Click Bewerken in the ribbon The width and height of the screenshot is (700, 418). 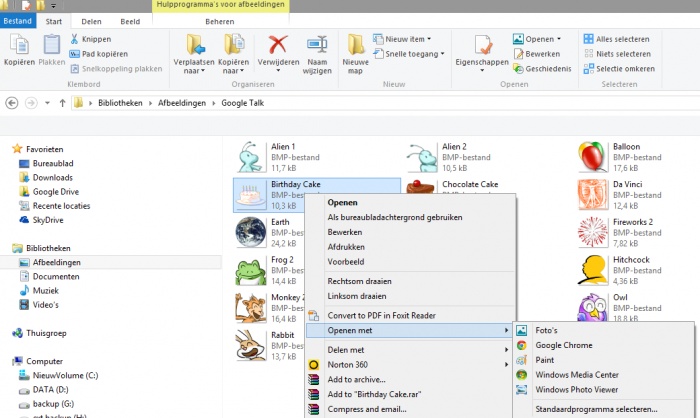536,54
